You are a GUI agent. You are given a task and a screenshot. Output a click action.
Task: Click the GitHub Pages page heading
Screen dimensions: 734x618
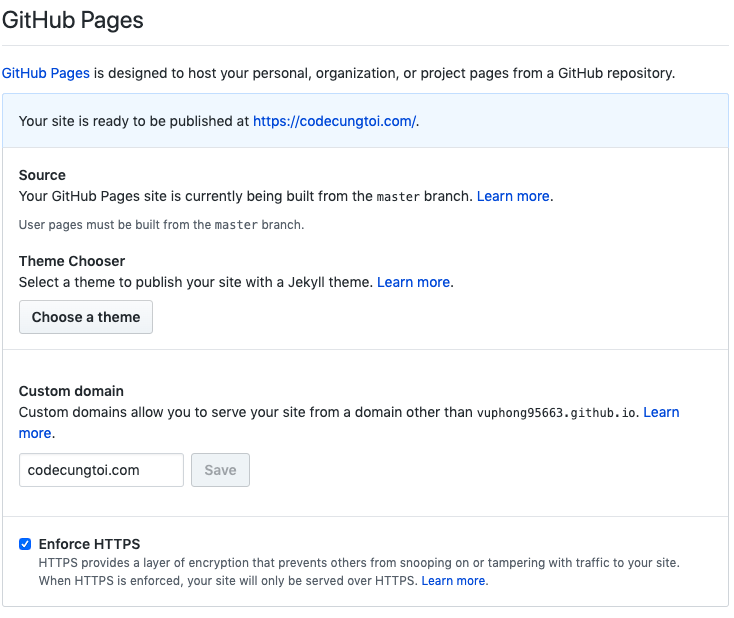tap(72, 19)
